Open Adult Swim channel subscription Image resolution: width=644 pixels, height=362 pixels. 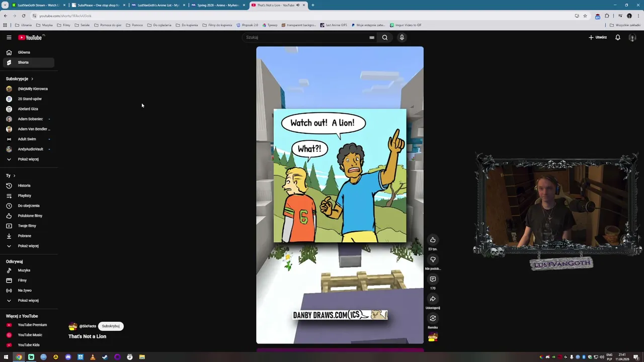pyautogui.click(x=28, y=139)
